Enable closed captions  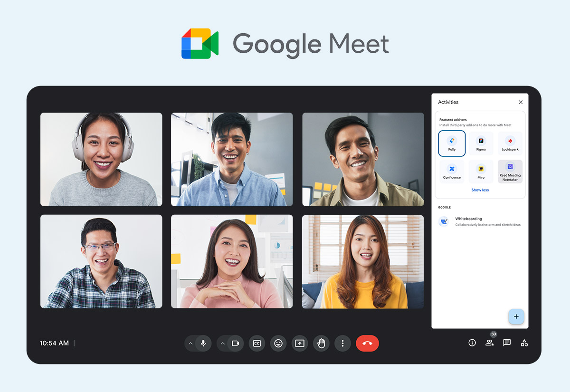coord(257,343)
